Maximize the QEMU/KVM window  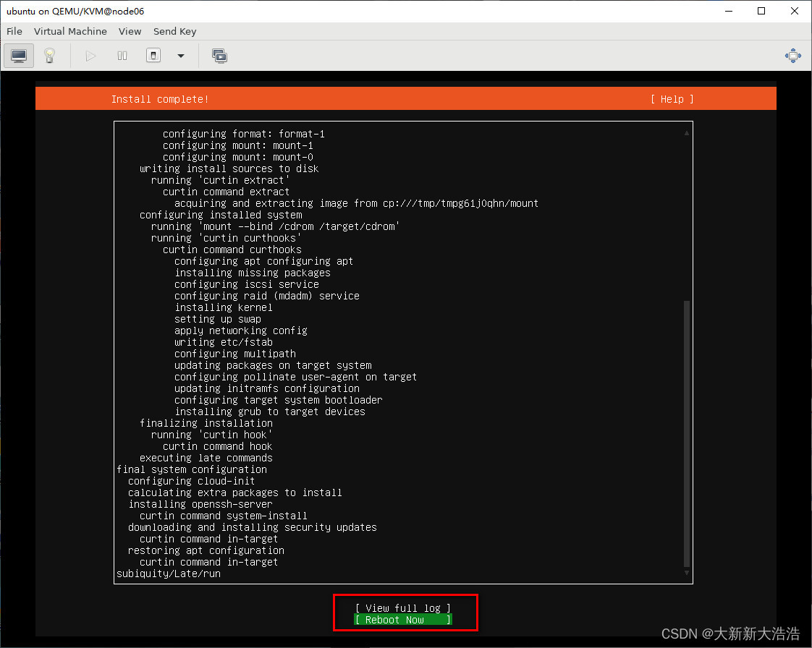pyautogui.click(x=761, y=11)
